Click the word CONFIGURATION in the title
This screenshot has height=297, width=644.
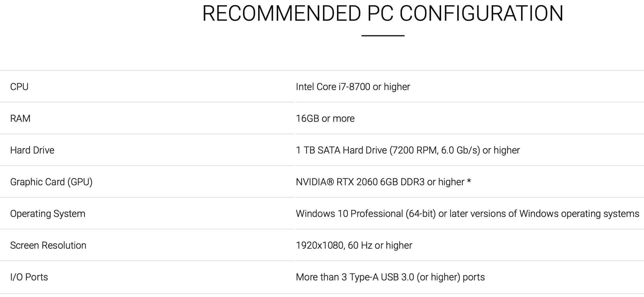point(481,13)
